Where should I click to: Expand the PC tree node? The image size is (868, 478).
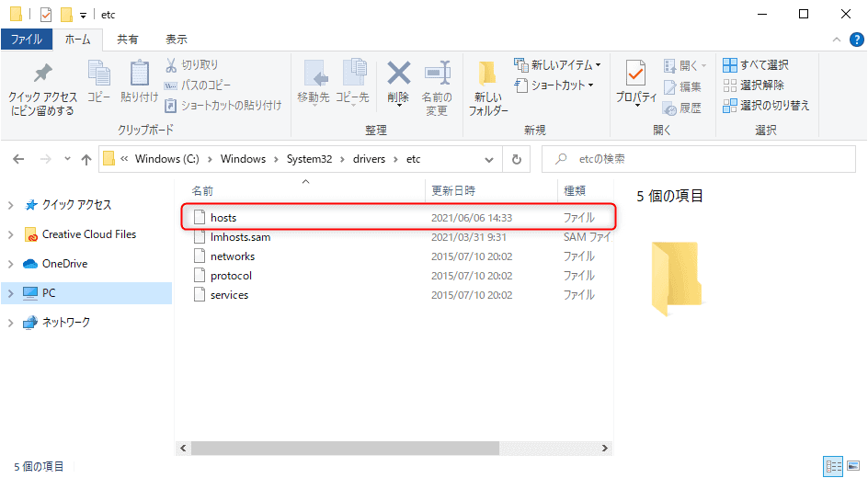[10, 293]
